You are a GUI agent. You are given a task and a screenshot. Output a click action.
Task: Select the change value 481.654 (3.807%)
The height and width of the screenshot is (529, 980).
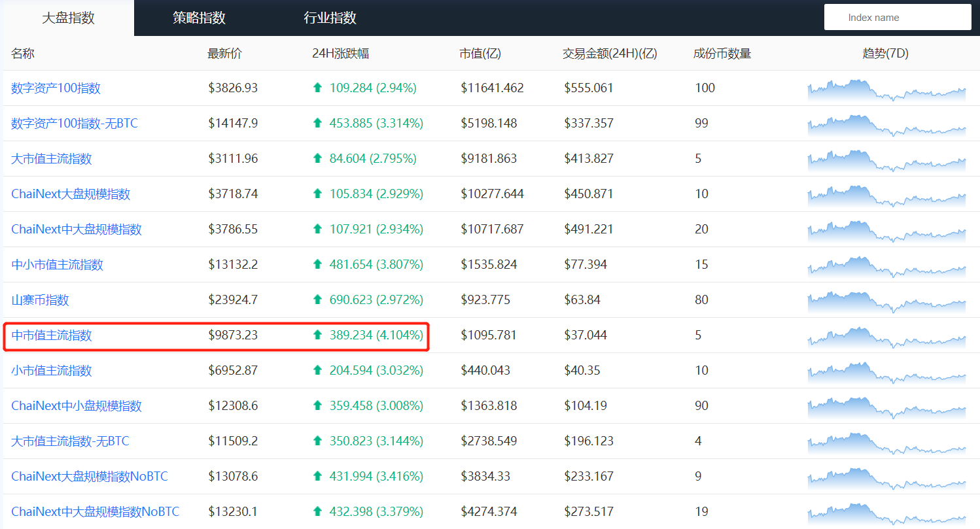click(x=376, y=264)
